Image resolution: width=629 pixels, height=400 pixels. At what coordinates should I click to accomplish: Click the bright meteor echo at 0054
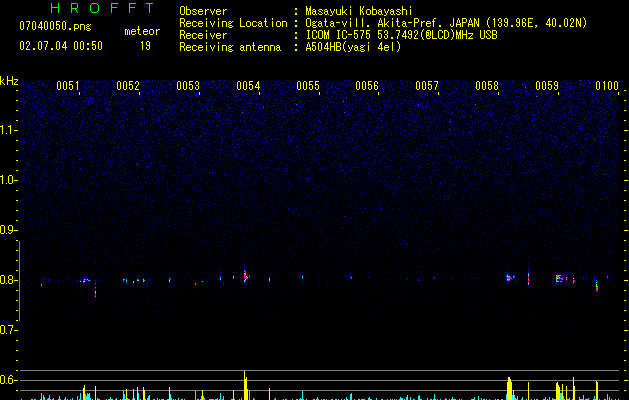coord(246,276)
